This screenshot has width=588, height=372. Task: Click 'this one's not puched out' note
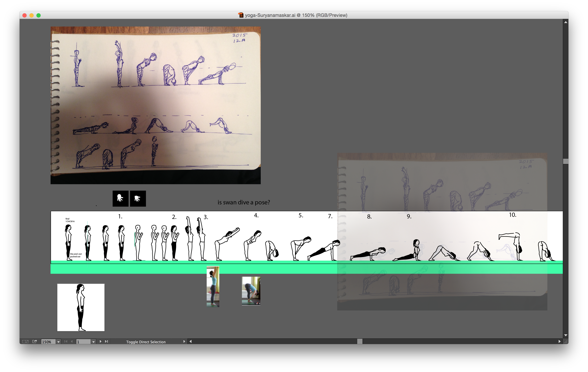pos(76,255)
